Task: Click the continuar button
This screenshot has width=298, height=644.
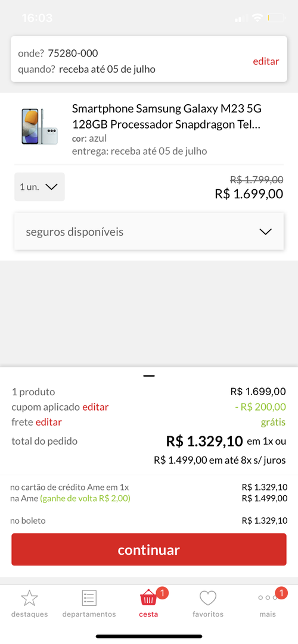Action: pyautogui.click(x=149, y=549)
